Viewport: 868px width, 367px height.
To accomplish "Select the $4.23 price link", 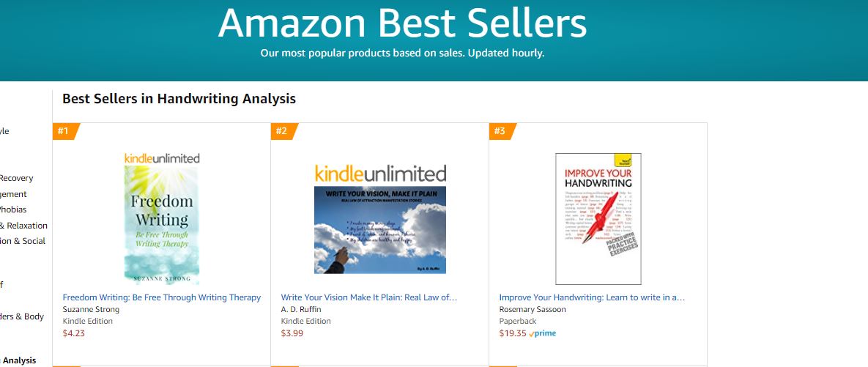I will point(74,333).
